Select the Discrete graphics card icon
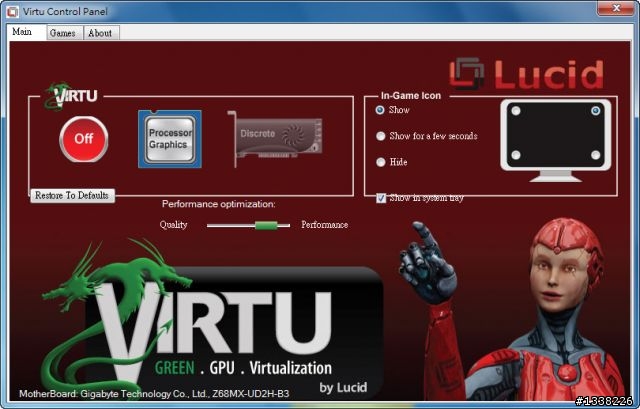This screenshot has width=640, height=409. (276, 138)
